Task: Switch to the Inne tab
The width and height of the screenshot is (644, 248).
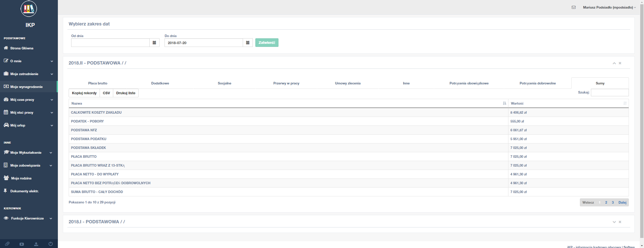Action: tap(406, 83)
